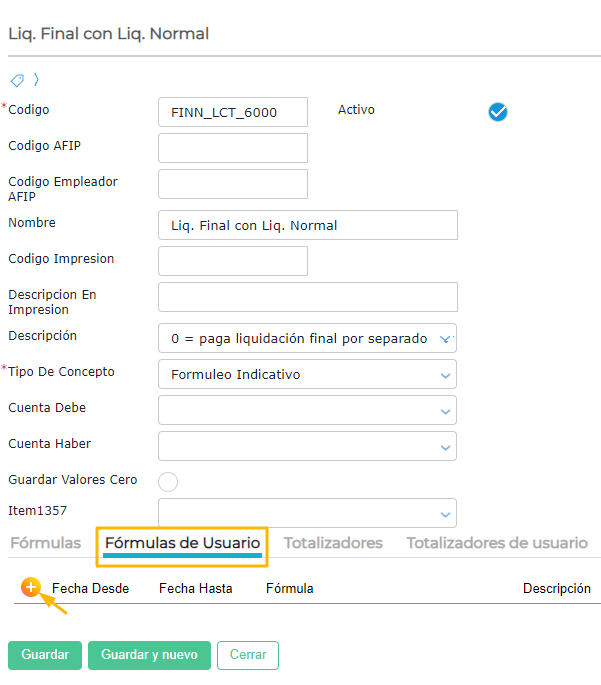Click the Codigo AFIP input field
601x685 pixels.
233,148
